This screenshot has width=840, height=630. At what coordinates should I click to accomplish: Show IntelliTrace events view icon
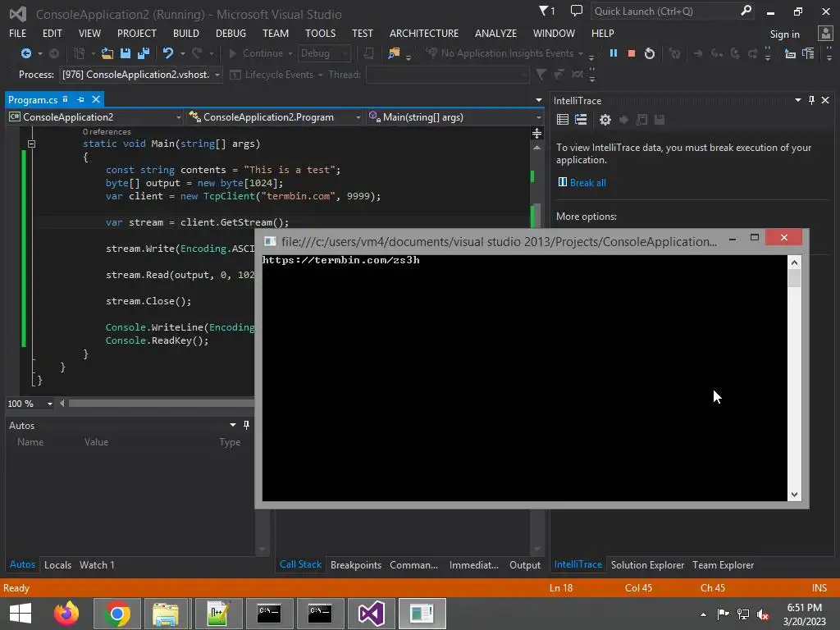(x=563, y=120)
